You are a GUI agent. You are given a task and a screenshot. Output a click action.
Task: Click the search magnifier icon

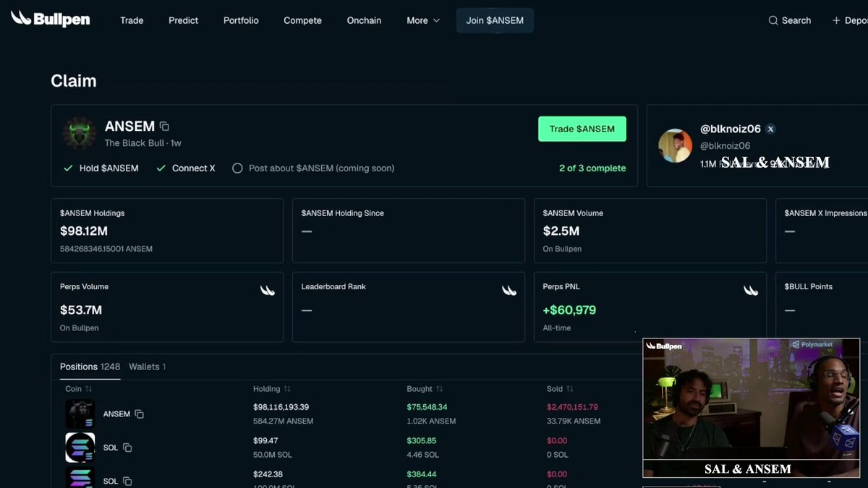click(773, 20)
